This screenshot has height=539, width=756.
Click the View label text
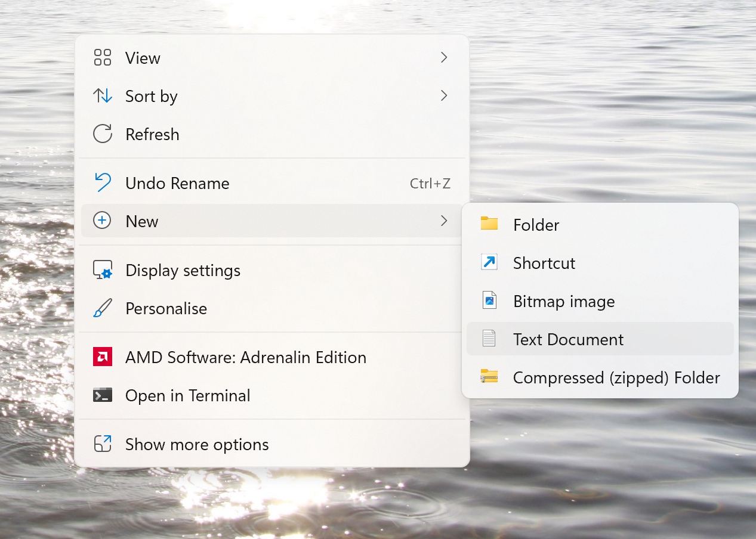[x=143, y=58]
